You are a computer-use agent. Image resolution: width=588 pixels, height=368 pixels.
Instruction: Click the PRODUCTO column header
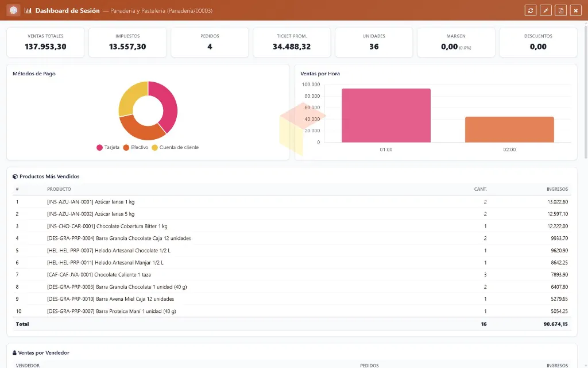[59, 189]
